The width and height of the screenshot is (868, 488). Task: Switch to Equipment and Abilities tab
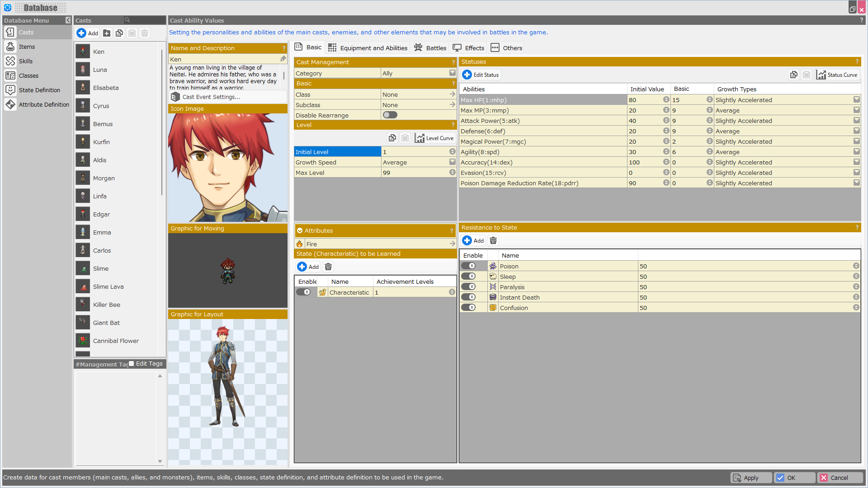point(368,48)
